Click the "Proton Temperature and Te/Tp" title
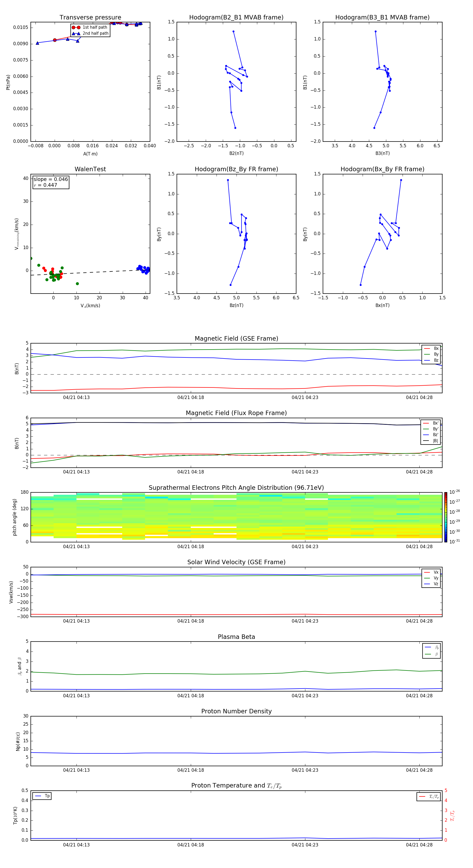 (x=236, y=786)
